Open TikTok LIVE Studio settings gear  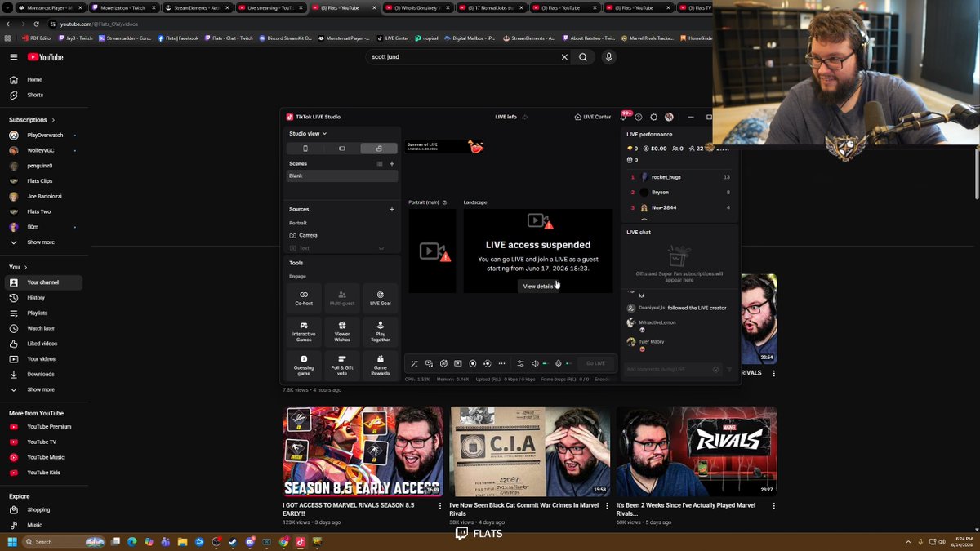pos(653,117)
